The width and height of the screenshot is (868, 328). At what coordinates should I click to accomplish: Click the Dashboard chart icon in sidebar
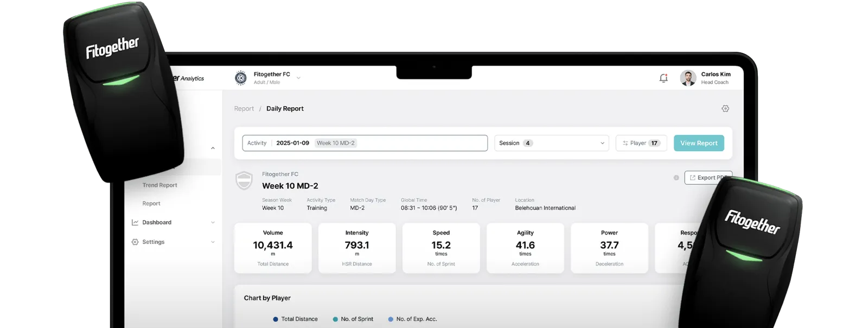(135, 222)
